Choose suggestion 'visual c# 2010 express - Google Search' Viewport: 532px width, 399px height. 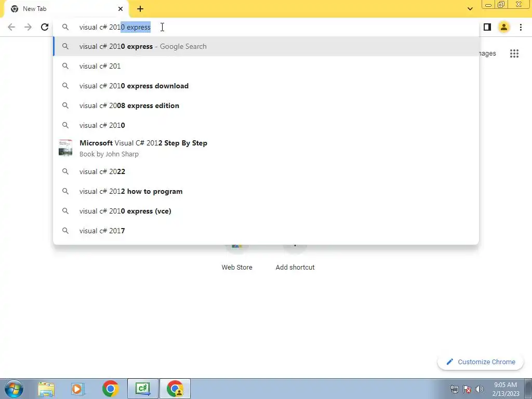point(266,46)
